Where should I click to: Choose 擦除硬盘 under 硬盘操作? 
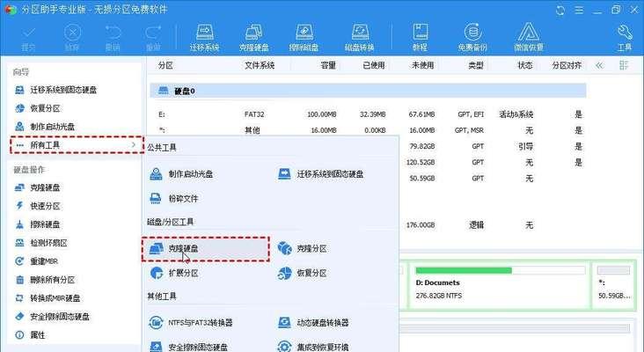pyautogui.click(x=37, y=224)
